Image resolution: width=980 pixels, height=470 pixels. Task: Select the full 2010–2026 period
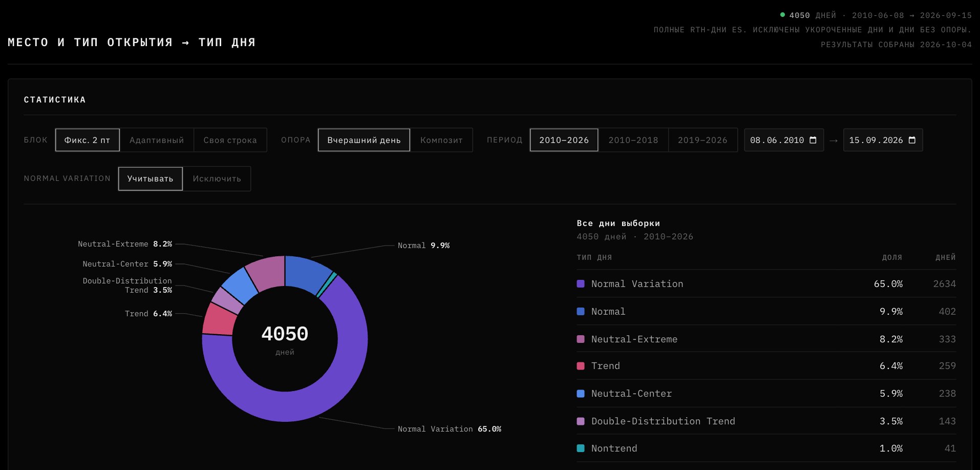(x=564, y=140)
